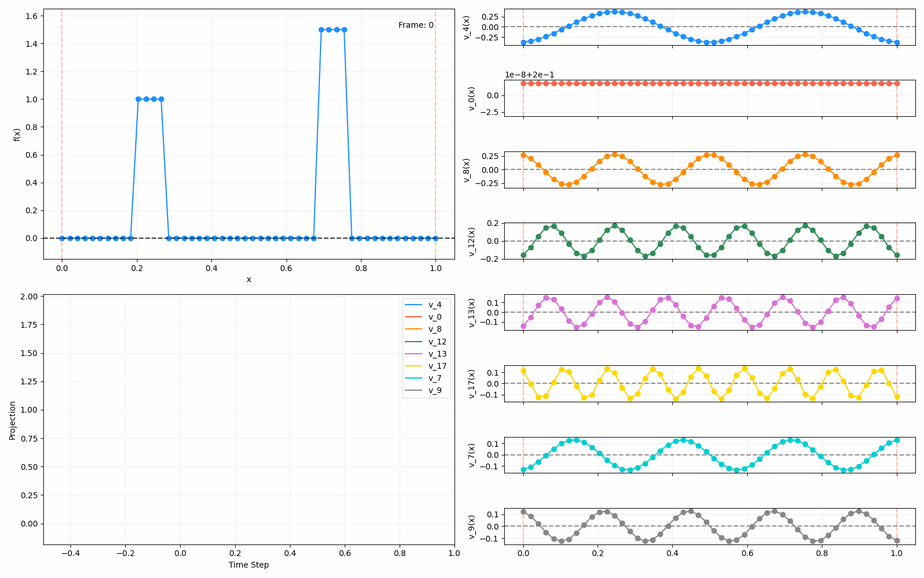The height and width of the screenshot is (578, 924).
Task: Click the v_12(x) subplot axis label
Action: (x=471, y=241)
